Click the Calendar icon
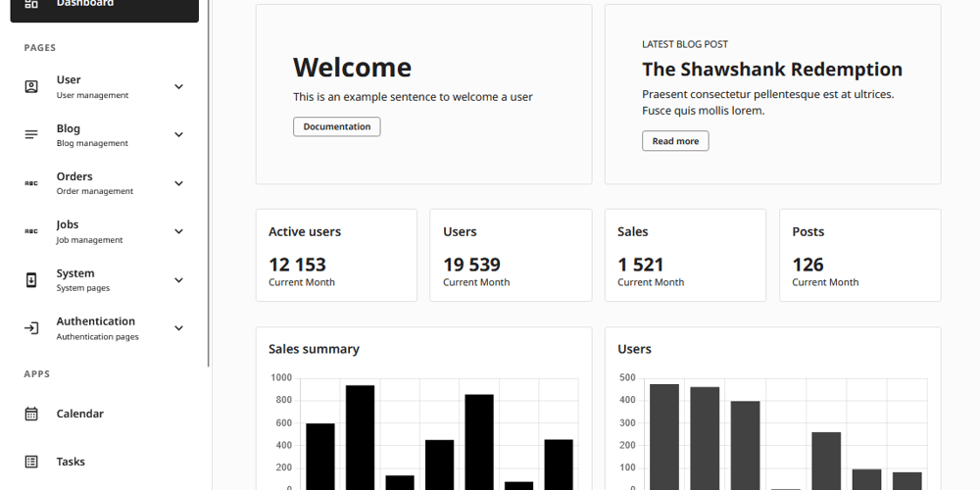This screenshot has width=980, height=490. coord(31,414)
